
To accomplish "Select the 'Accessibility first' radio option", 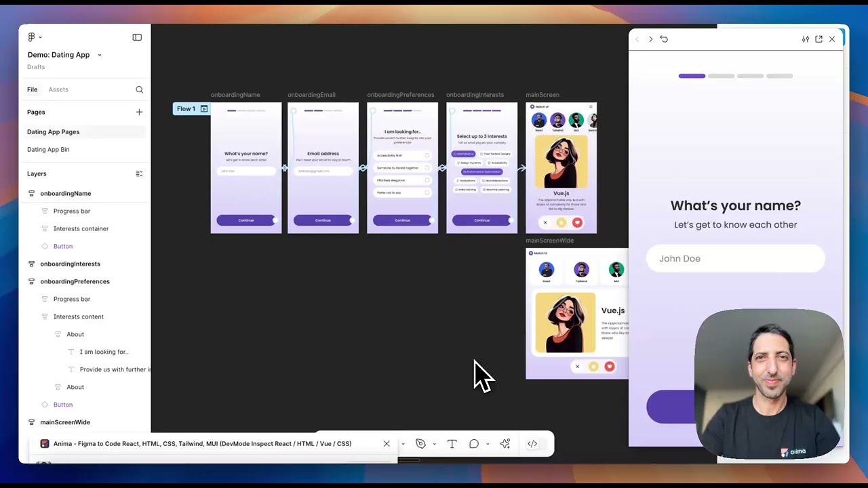I will tap(402, 155).
